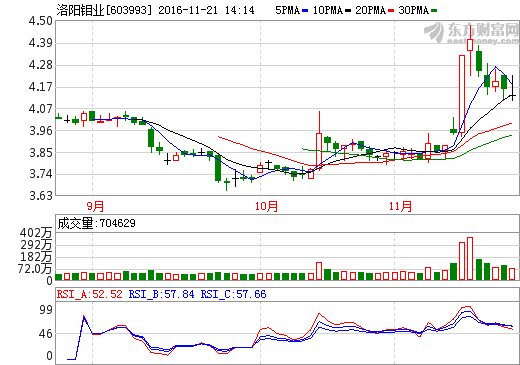520x365 pixels.
Task: Click the green 30PMA legend swatch
Action: click(434, 11)
